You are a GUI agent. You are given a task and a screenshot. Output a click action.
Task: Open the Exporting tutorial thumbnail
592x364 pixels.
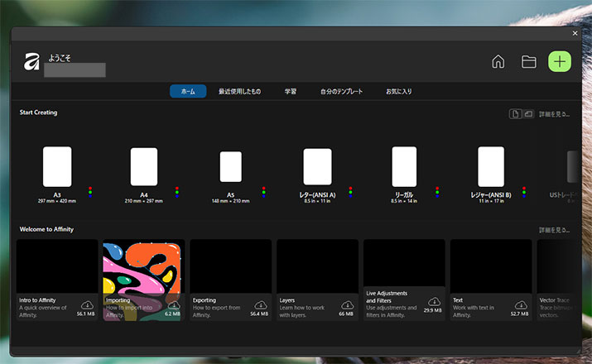231,266
